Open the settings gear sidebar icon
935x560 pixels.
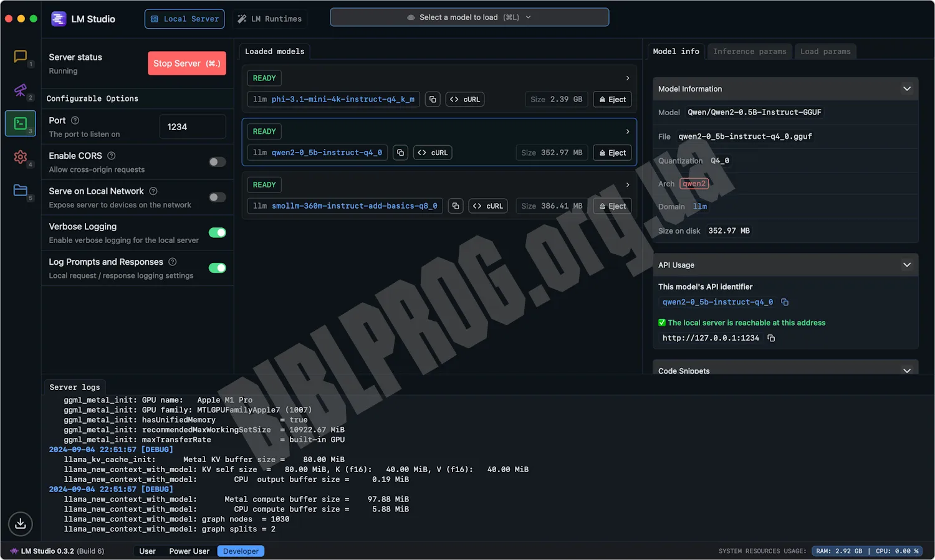pos(20,157)
